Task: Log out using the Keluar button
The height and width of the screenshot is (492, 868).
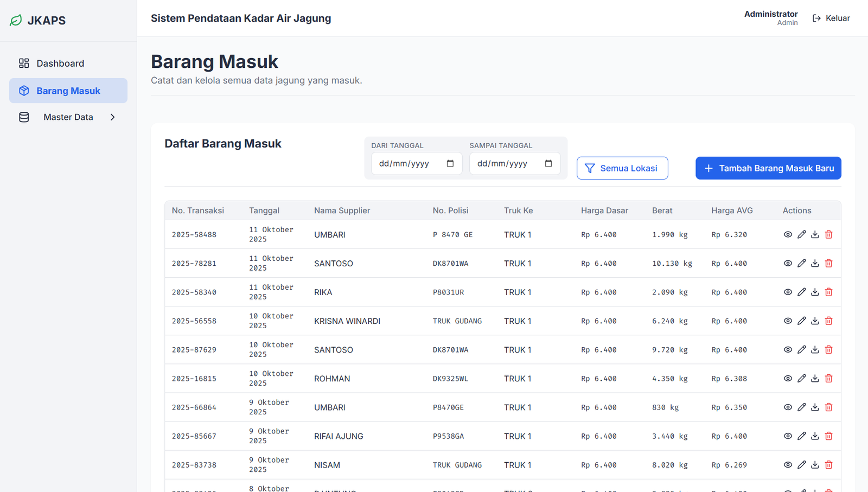Action: [x=831, y=18]
